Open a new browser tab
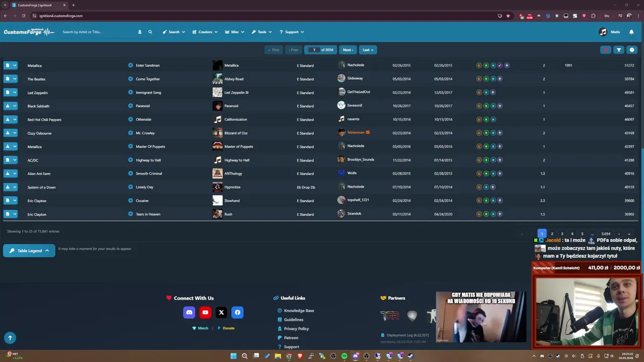Image resolution: width=644 pixels, height=362 pixels. tap(73, 5)
